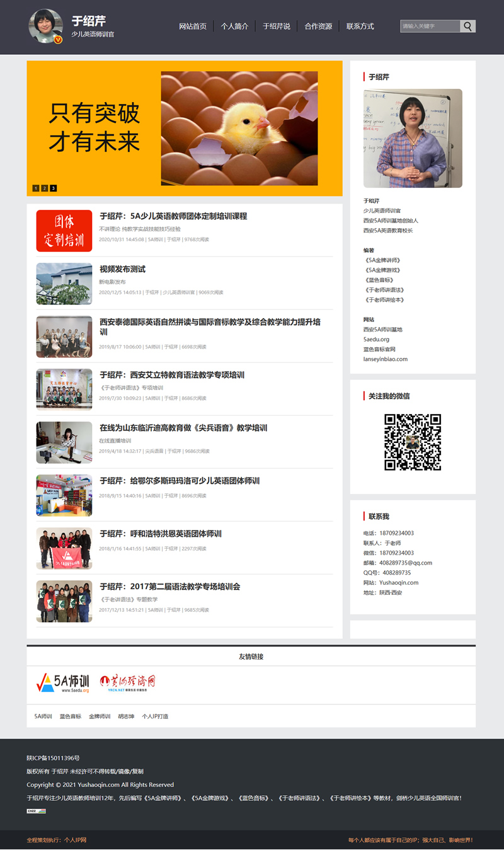Open the 微信 QR code image
The height and width of the screenshot is (850, 504).
point(413,441)
